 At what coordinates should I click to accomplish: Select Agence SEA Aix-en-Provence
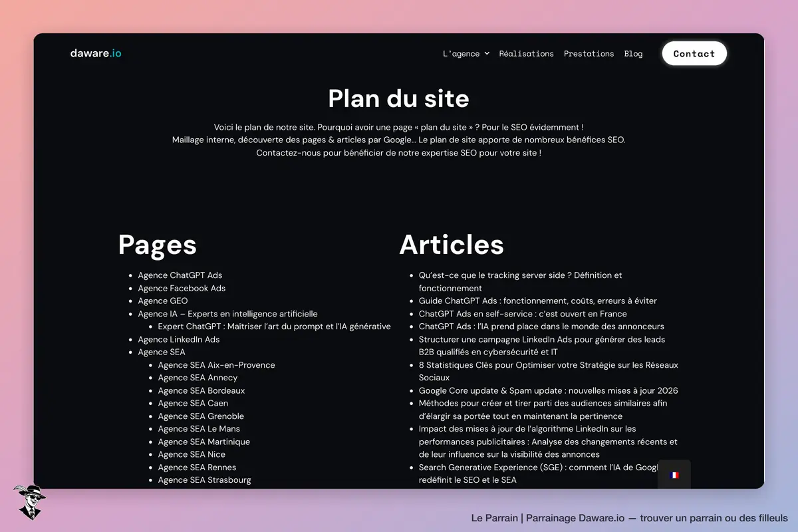pos(216,365)
